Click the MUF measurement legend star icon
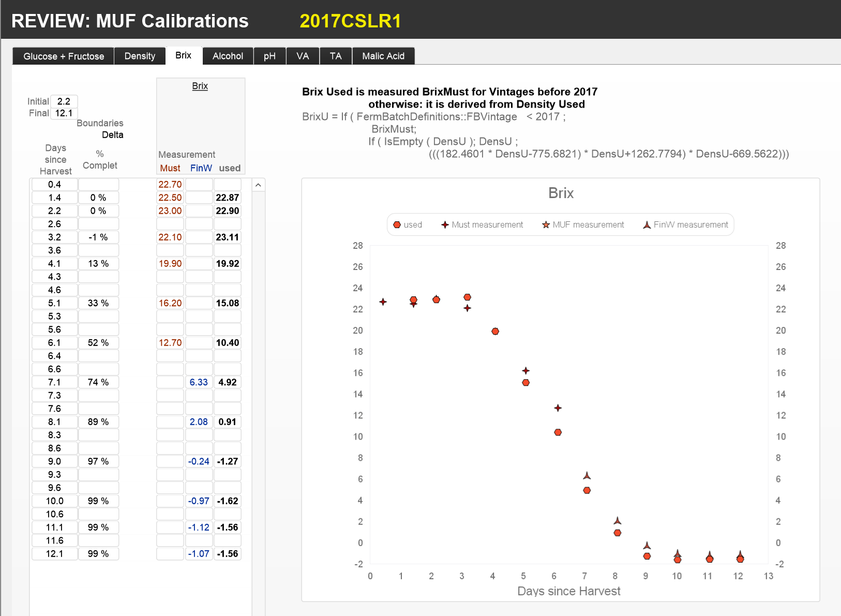The height and width of the screenshot is (616, 841). point(546,224)
